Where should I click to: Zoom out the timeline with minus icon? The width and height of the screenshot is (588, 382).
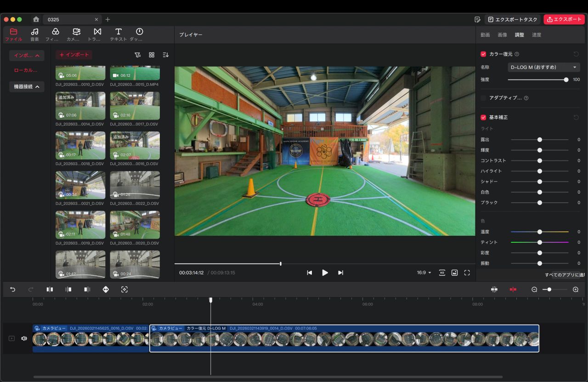tap(534, 290)
